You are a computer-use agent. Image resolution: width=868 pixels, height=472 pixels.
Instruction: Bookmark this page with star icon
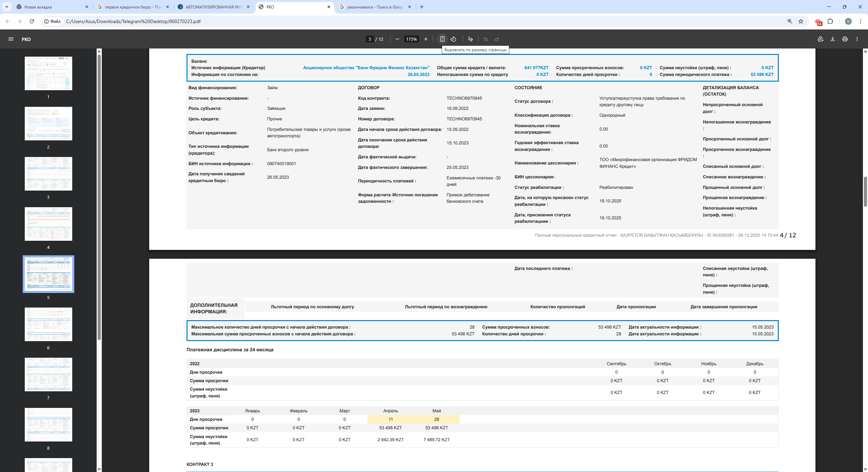(801, 21)
